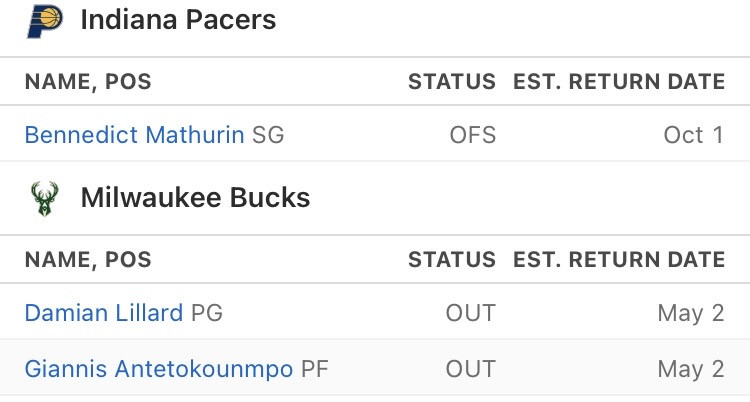Click Antetokounmpo's May 2 return date
This screenshot has height=402, width=750.
click(x=691, y=370)
